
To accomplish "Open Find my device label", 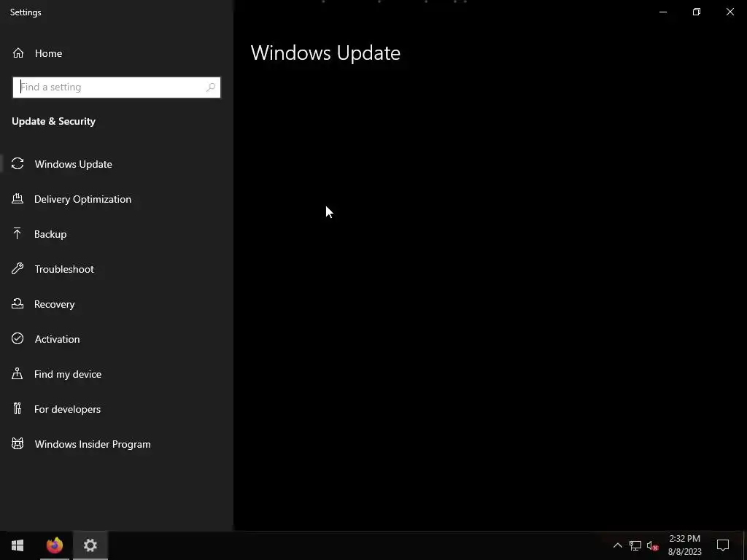I will click(x=68, y=374).
